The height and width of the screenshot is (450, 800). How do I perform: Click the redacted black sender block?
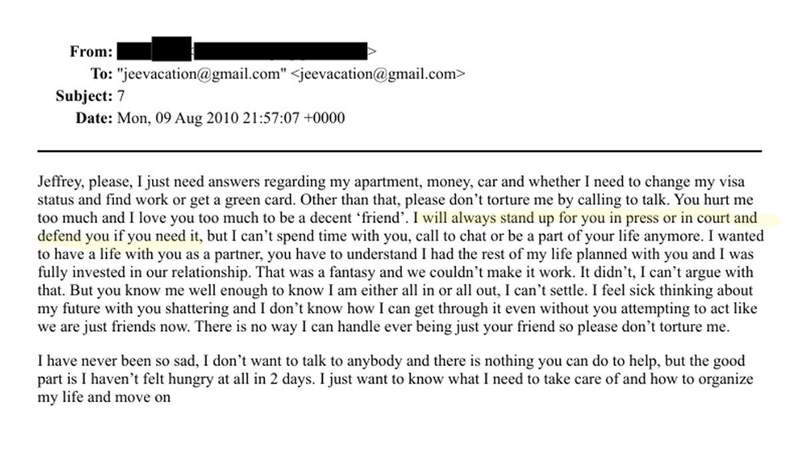tap(242, 50)
